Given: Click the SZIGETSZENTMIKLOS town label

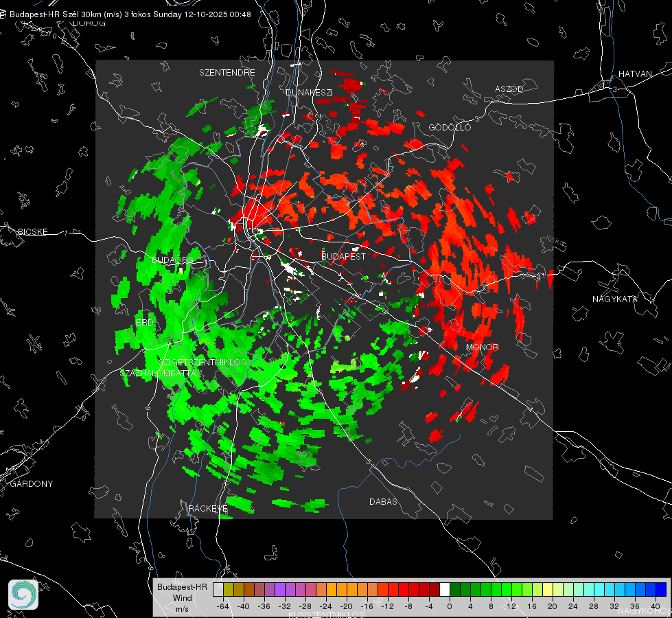Looking at the screenshot, I should point(202,363).
